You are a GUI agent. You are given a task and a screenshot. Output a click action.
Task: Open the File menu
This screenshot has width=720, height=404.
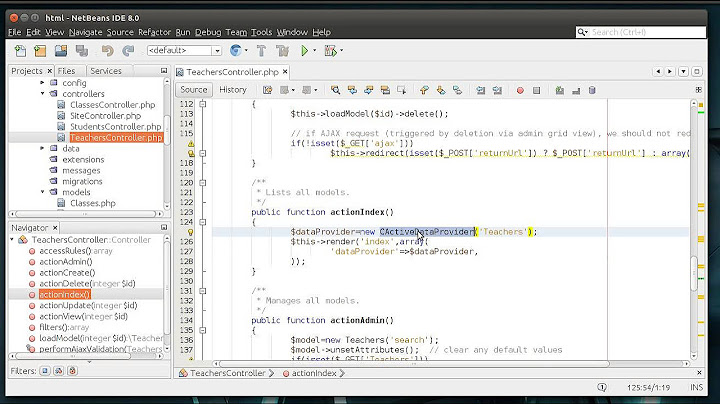(15, 32)
